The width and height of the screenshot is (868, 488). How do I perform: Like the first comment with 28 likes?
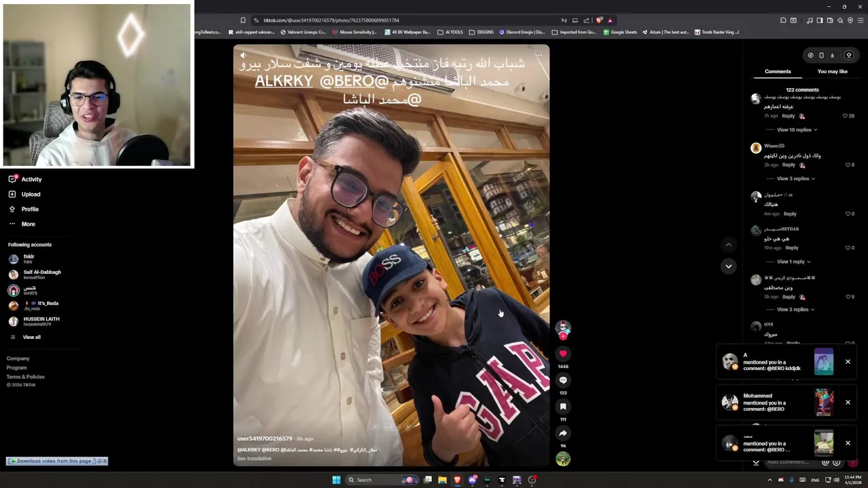click(x=846, y=116)
